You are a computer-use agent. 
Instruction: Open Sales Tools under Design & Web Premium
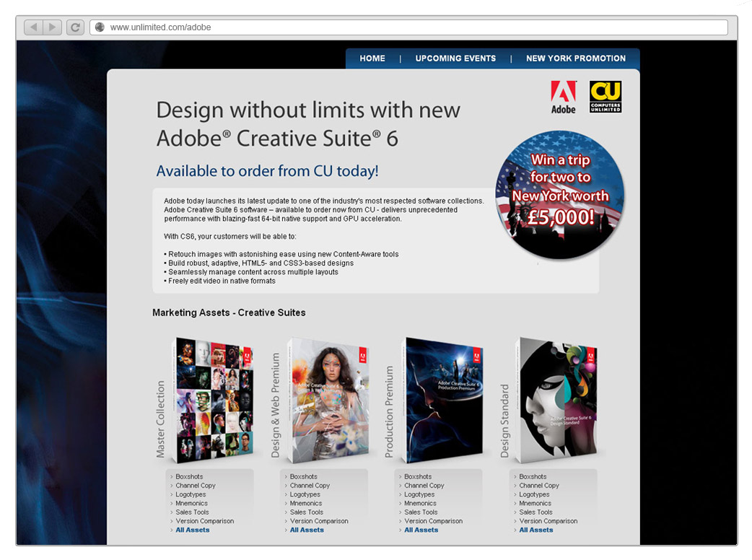click(306, 512)
